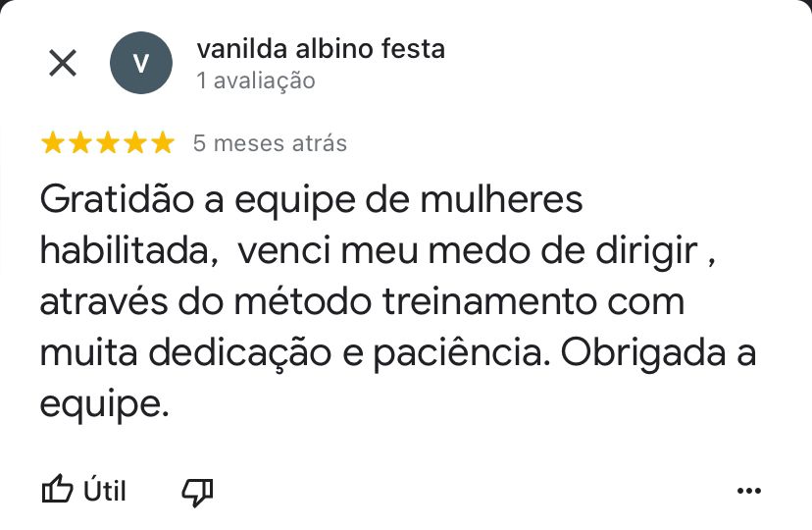812x530 pixels.
Task: Click the fourth yellow rating star
Action: [x=135, y=143]
